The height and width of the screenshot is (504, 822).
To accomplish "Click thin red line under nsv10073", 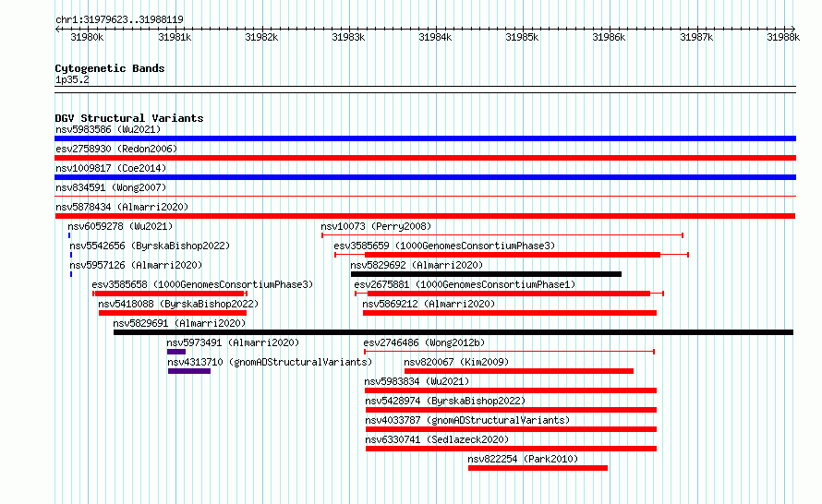I will click(502, 235).
